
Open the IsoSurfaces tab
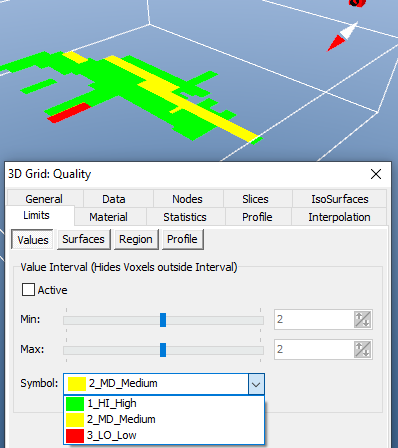[340, 199]
